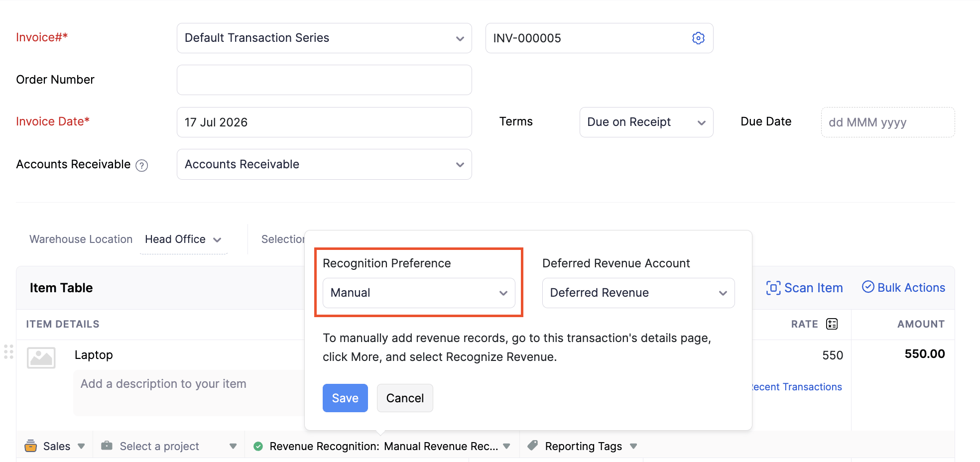Save the revenue recognition settings
The width and height of the screenshot is (980, 462).
tap(345, 398)
